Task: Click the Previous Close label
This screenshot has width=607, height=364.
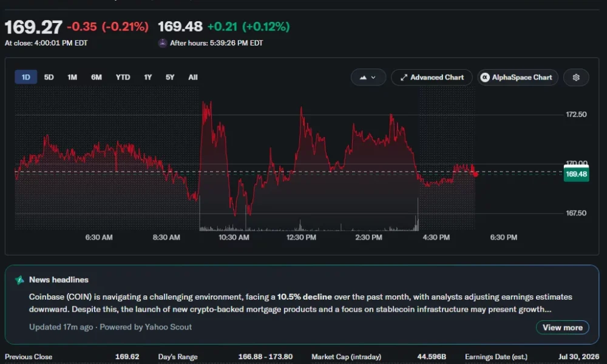Action: tap(29, 357)
